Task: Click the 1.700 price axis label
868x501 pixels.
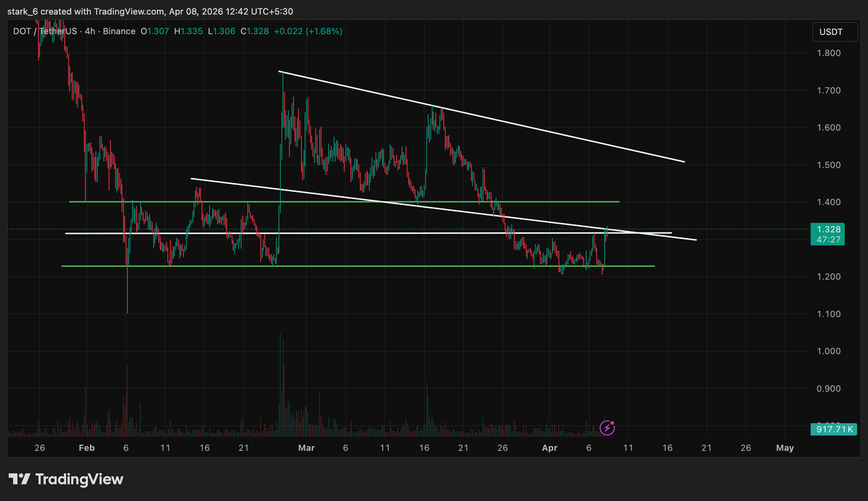Action: pos(828,90)
